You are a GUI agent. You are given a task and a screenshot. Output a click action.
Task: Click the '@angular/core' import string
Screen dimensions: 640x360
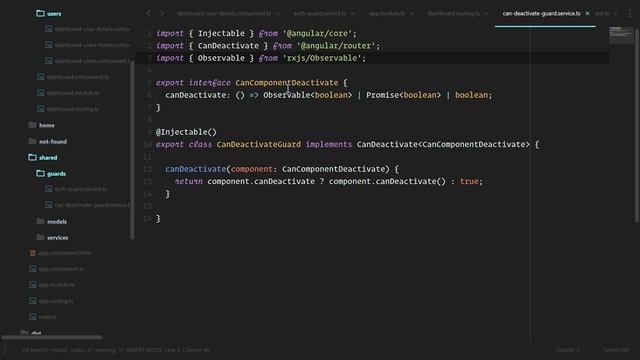317,33
